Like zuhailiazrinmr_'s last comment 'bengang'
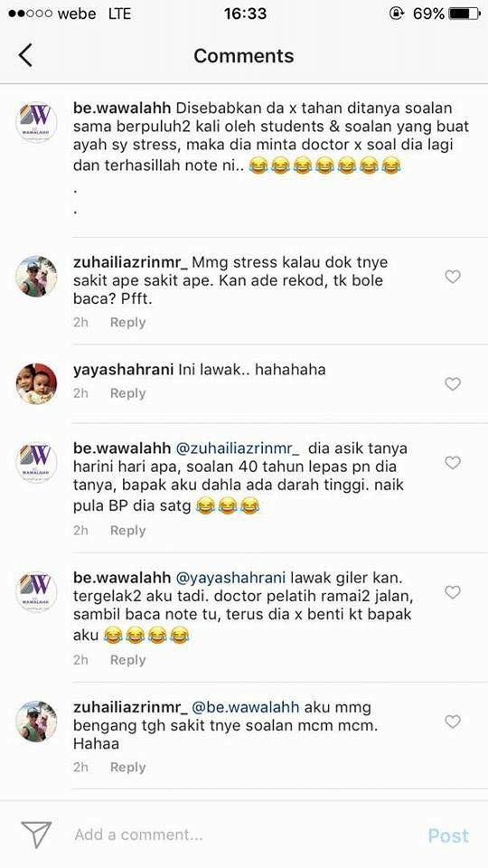The width and height of the screenshot is (488, 868). tap(453, 722)
